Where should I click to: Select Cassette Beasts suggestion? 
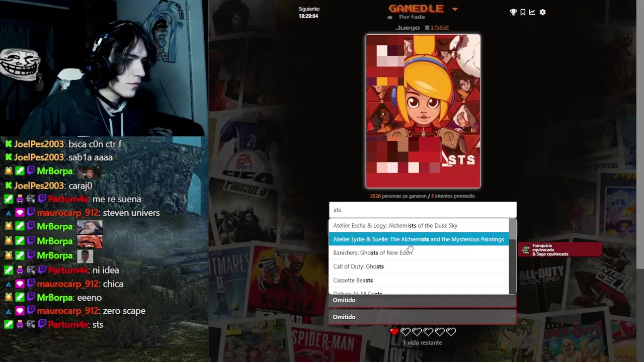click(419, 280)
